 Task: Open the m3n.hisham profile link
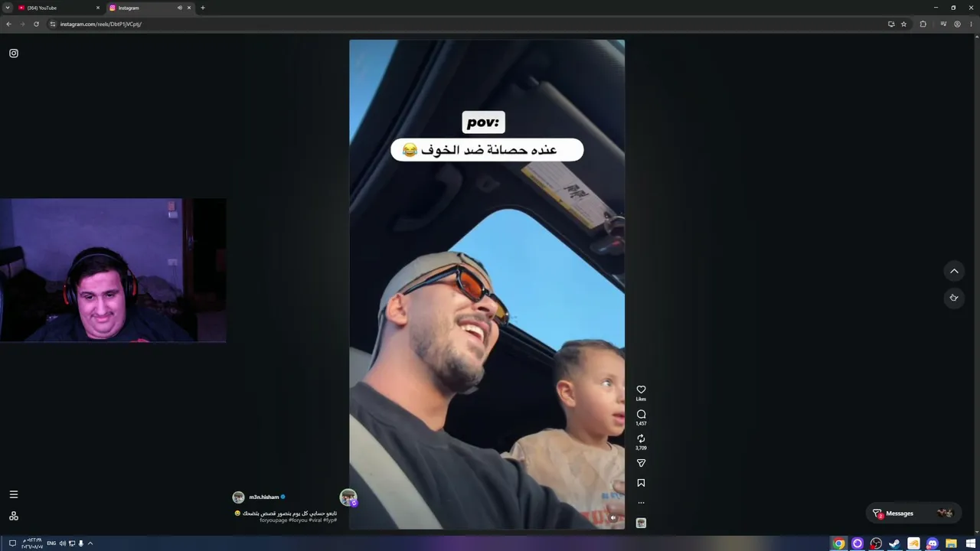(x=264, y=497)
